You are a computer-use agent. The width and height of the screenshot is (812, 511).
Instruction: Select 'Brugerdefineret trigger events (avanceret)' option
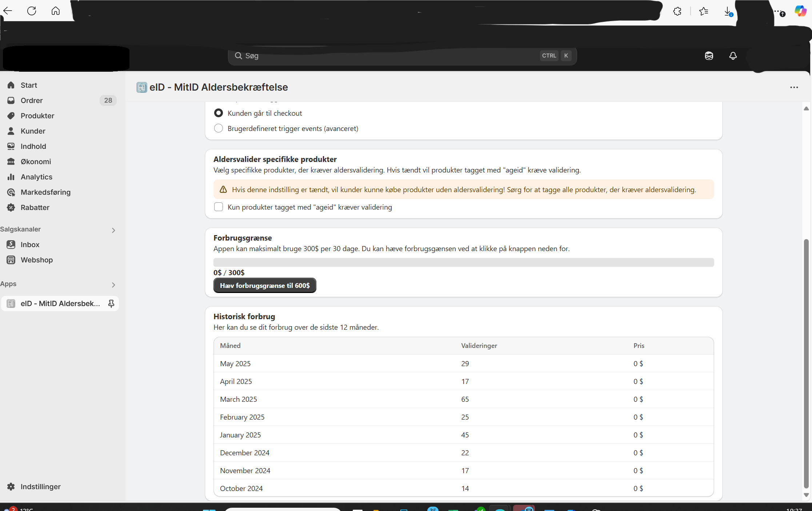pyautogui.click(x=218, y=128)
